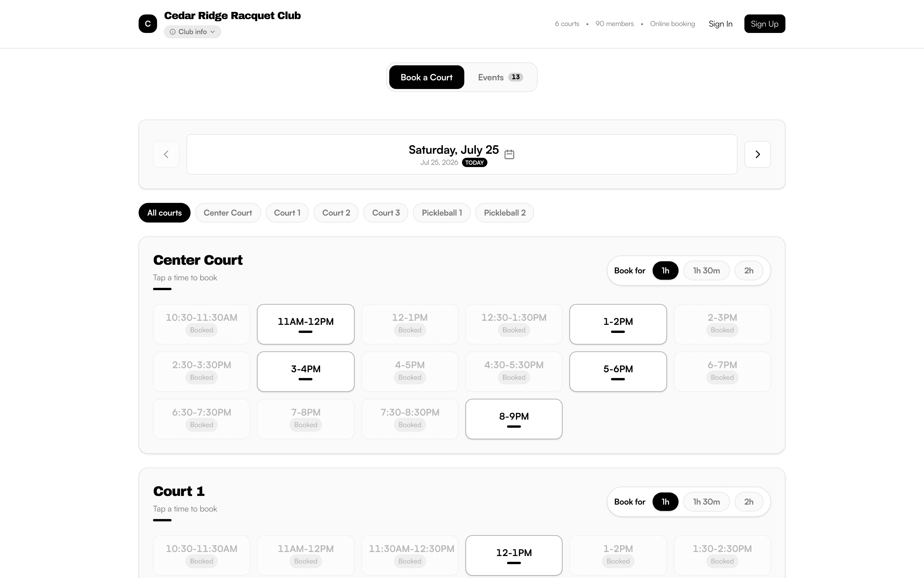
Task: Choose 1h 30m duration for Court 1
Action: [706, 501]
